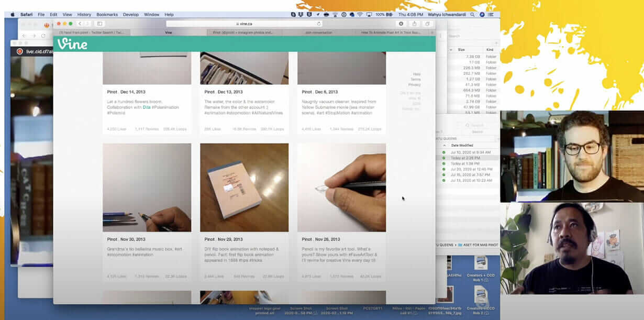This screenshot has width=644, height=320.
Task: Sort Finder list by Date Modified column
Action: point(462,145)
